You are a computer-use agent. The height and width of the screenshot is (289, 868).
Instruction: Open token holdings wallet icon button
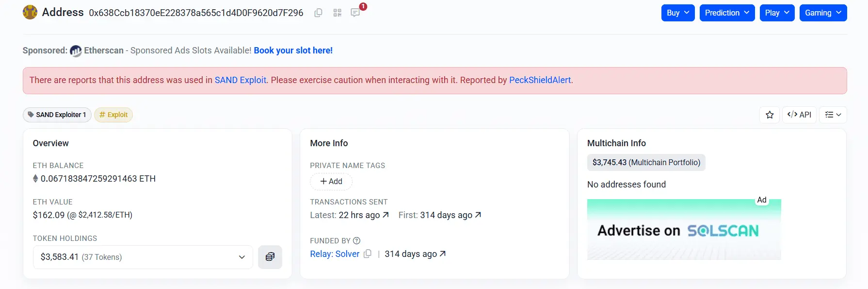[270, 257]
